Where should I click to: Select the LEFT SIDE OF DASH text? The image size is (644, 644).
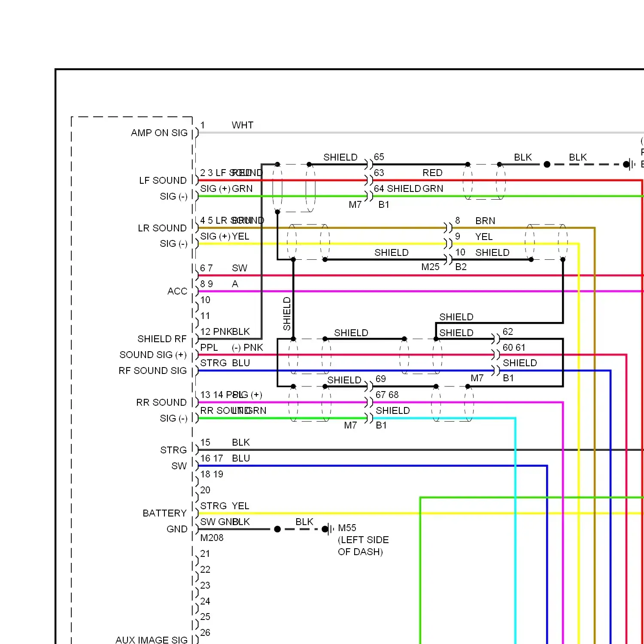pos(363,546)
